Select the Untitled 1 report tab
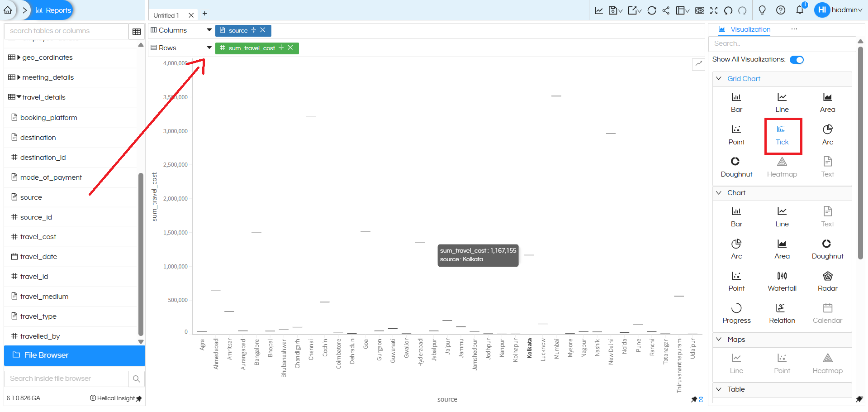Image resolution: width=868 pixels, height=412 pixels. coord(166,15)
